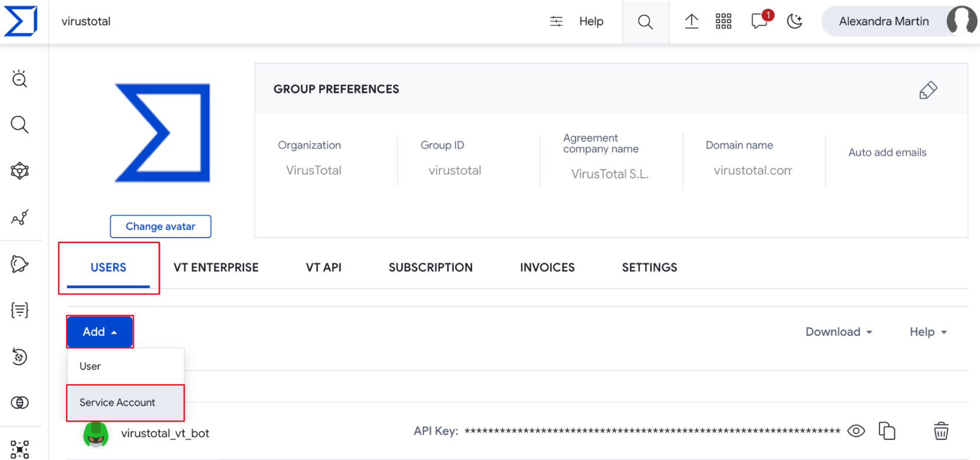Open the bug-magnifier icon in the sidebar
This screenshot has width=980, height=460.
click(20, 78)
